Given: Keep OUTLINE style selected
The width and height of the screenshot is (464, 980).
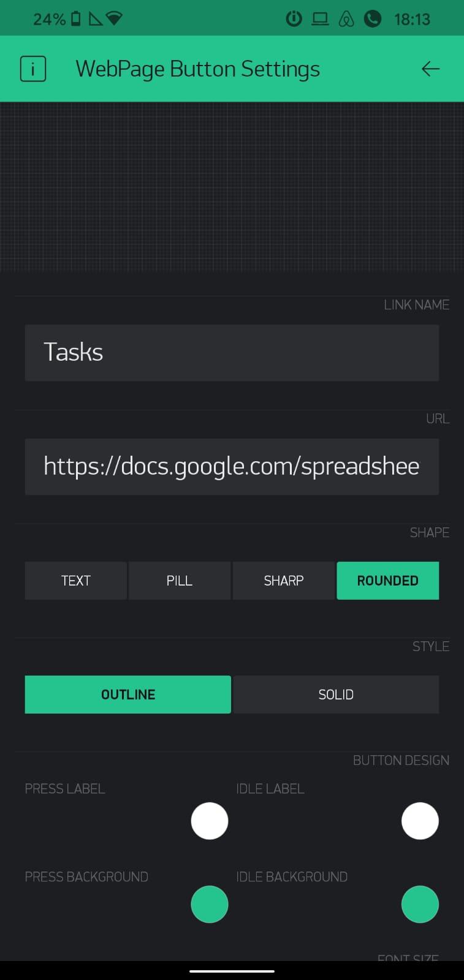Looking at the screenshot, I should click(x=127, y=694).
